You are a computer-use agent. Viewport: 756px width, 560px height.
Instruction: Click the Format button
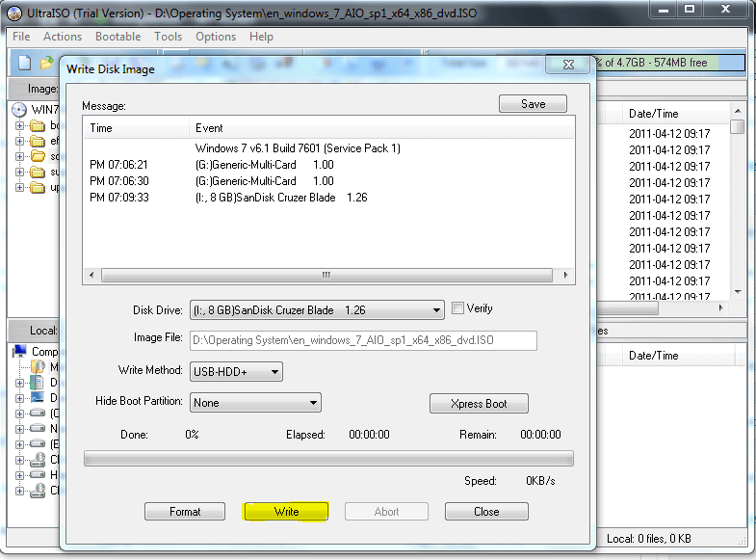tap(185, 512)
